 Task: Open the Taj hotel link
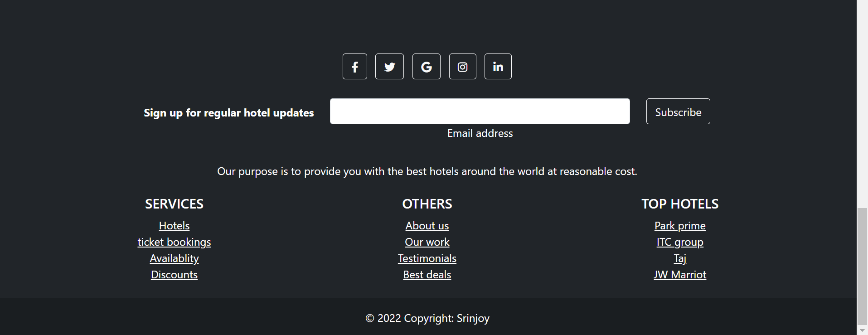(680, 258)
